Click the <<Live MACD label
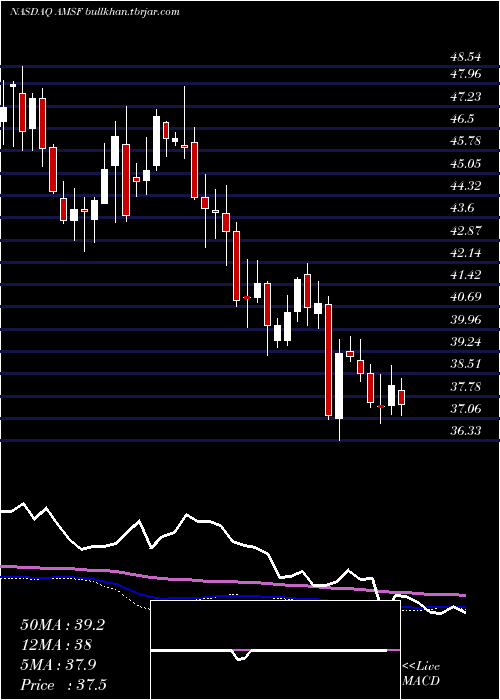The image size is (500, 700). pos(421,674)
